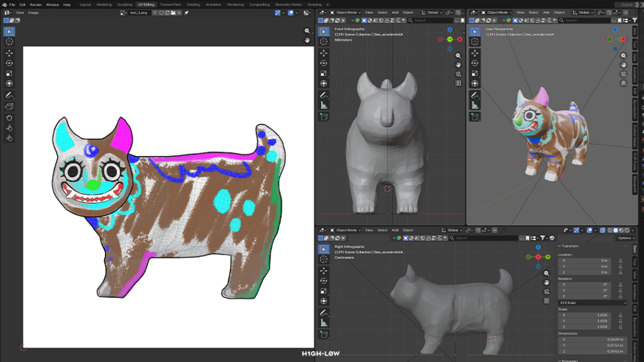Viewport: 644px width, 362px height.
Task: Click the pan hand icon in the UV editor
Action: coord(307,40)
